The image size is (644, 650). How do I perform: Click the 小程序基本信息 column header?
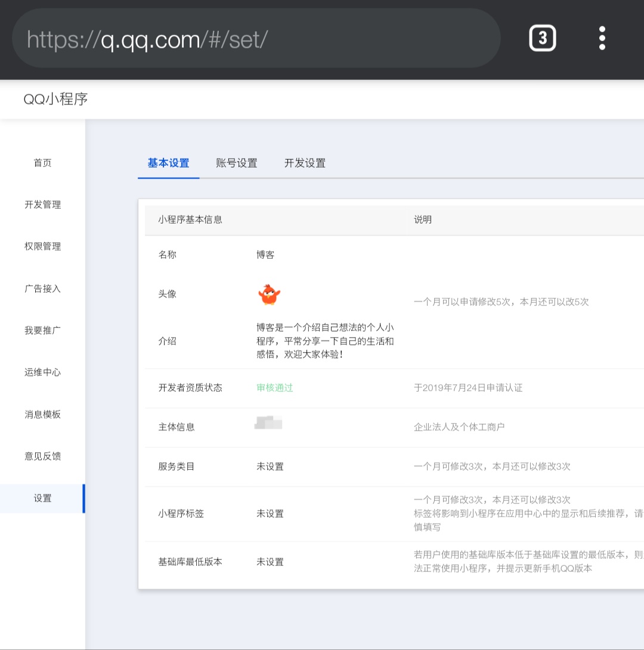click(x=190, y=219)
